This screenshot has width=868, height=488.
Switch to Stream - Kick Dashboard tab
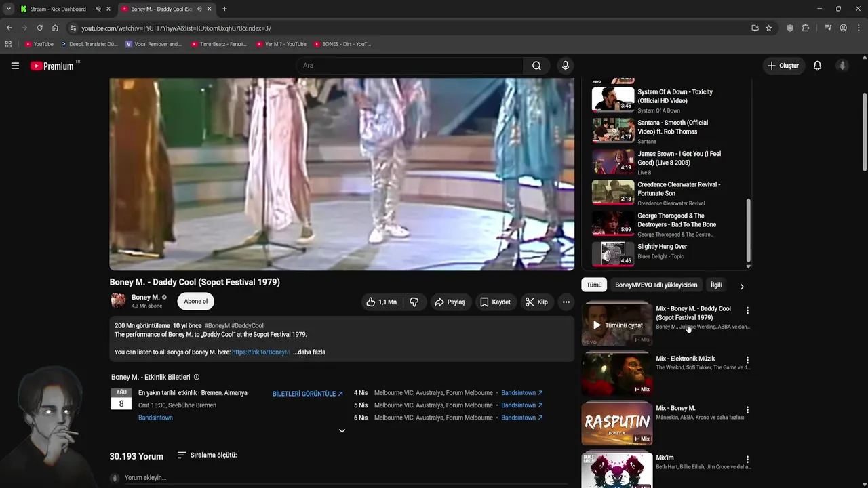tap(58, 9)
